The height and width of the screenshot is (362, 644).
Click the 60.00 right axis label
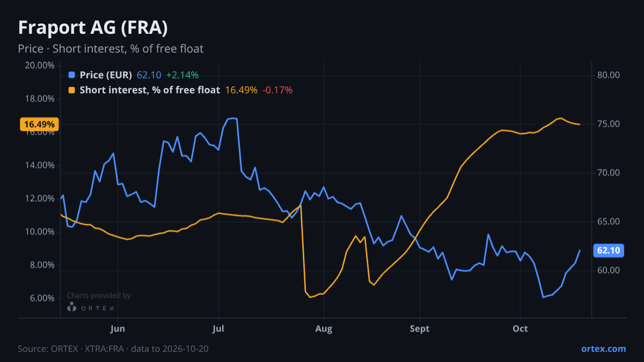tap(609, 270)
